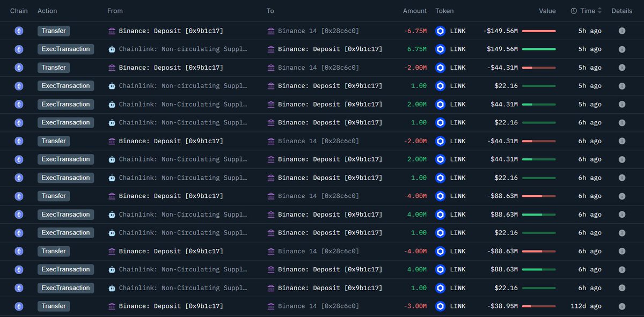This screenshot has width=644, height=317.
Task: Open Binance 14 [0x28c6c0] in -6.75M row
Action: tap(318, 31)
